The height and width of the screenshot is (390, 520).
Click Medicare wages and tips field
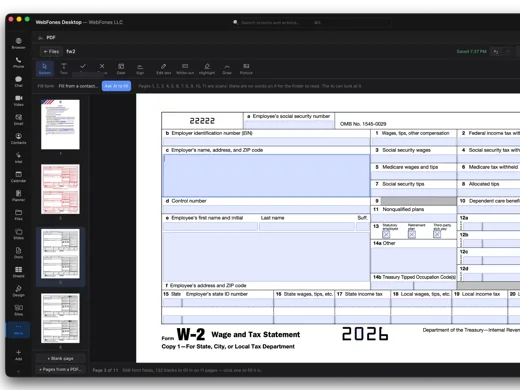(x=414, y=175)
